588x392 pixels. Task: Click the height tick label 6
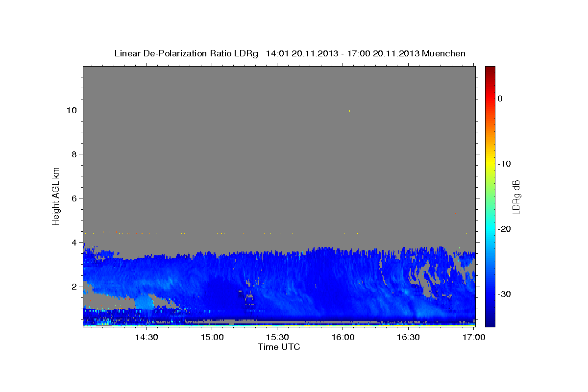tap(74, 198)
